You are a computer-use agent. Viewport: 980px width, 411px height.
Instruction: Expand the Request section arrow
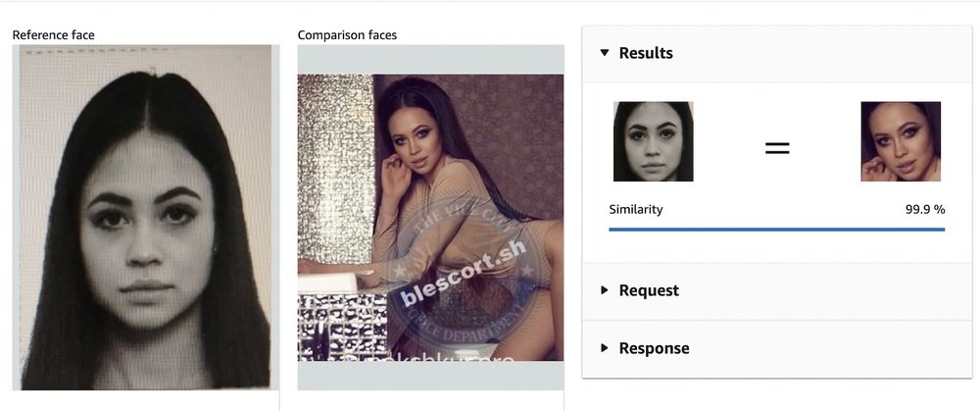pos(604,290)
